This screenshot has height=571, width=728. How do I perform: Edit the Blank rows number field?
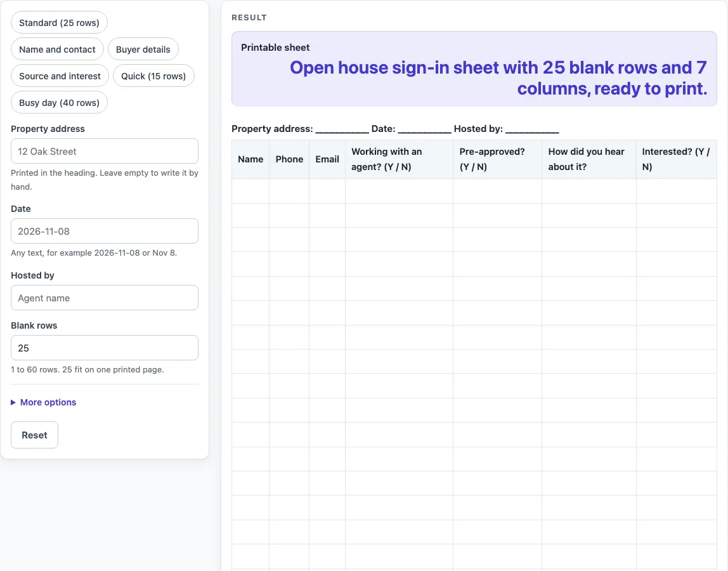coord(105,348)
